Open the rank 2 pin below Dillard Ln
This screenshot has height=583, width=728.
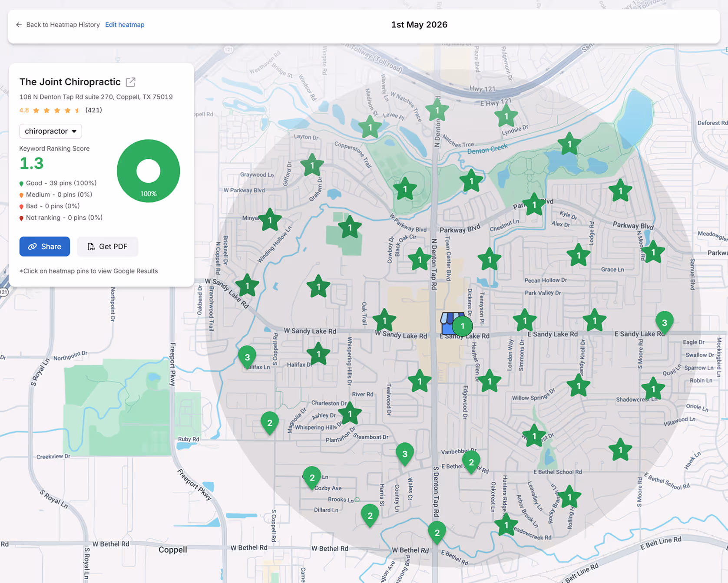[x=370, y=516]
